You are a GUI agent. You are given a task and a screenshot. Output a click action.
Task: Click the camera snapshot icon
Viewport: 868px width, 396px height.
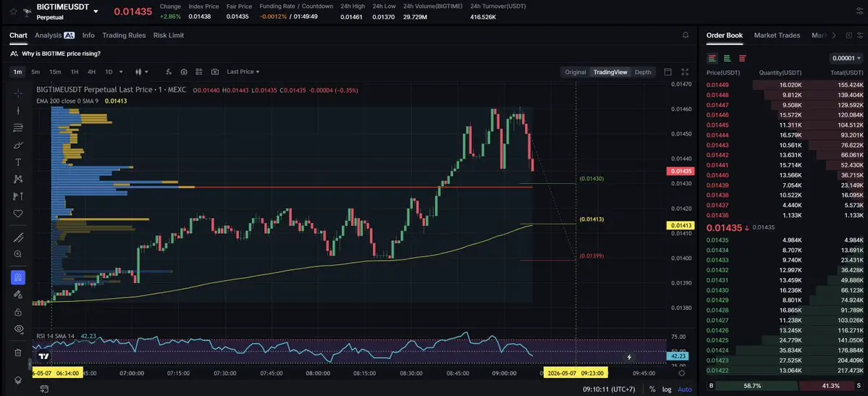click(215, 72)
